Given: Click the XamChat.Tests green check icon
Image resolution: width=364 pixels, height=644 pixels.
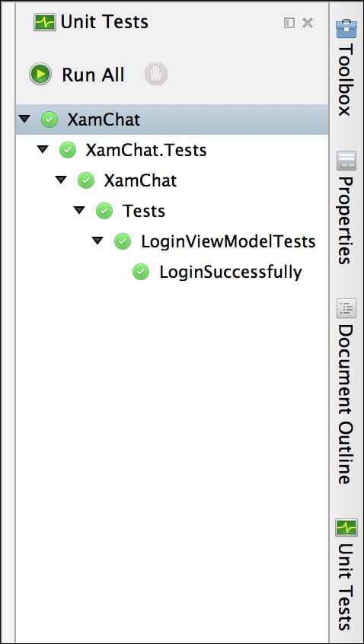Looking at the screenshot, I should pyautogui.click(x=68, y=150).
